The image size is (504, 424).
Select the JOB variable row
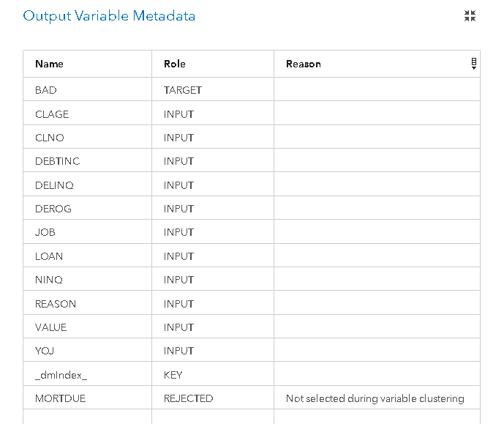[252, 231]
